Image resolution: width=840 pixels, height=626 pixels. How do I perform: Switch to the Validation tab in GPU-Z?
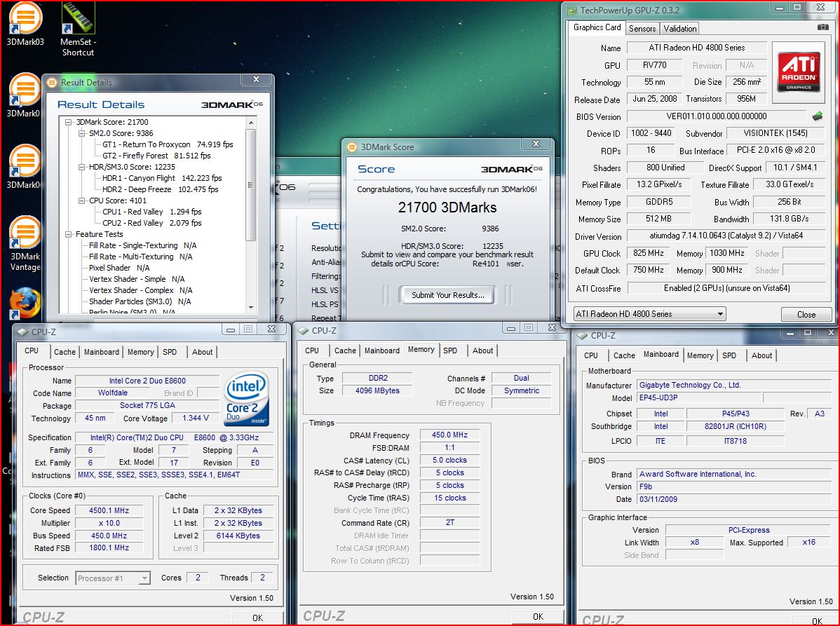680,28
